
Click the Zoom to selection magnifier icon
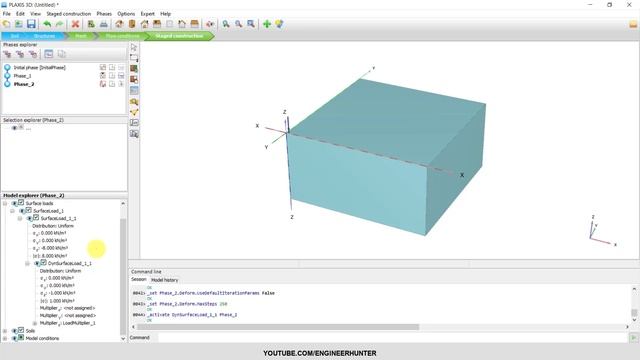click(251, 24)
